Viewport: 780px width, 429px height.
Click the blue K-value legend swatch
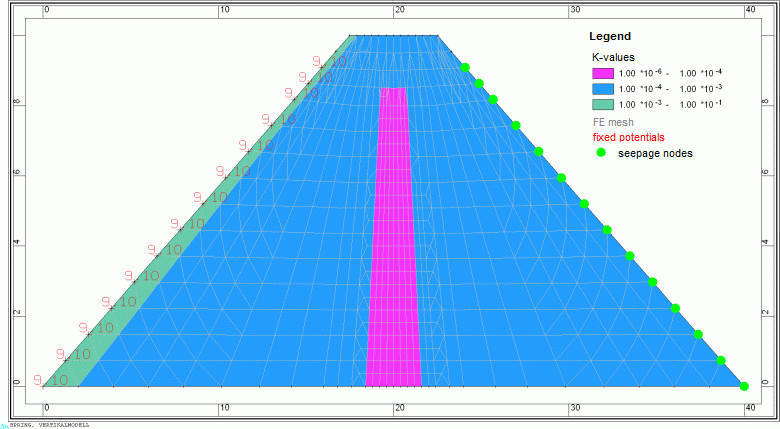click(x=603, y=89)
